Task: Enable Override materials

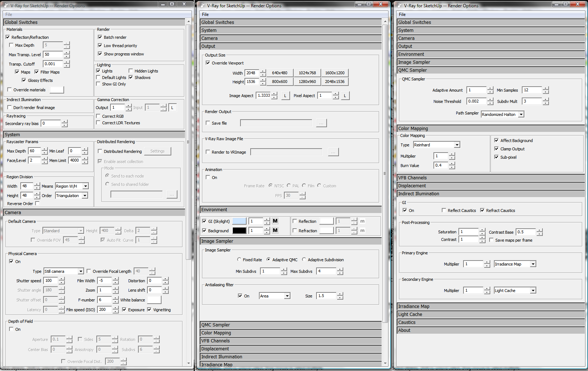Action: [x=10, y=89]
